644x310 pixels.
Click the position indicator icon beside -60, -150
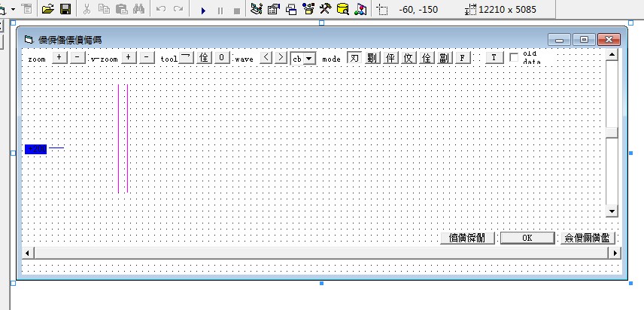382,10
